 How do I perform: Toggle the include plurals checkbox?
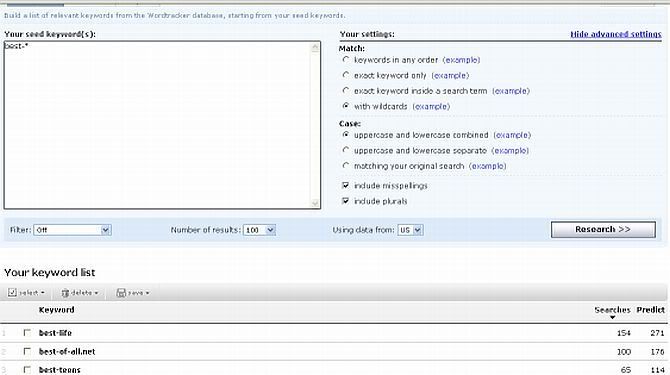[x=346, y=200]
